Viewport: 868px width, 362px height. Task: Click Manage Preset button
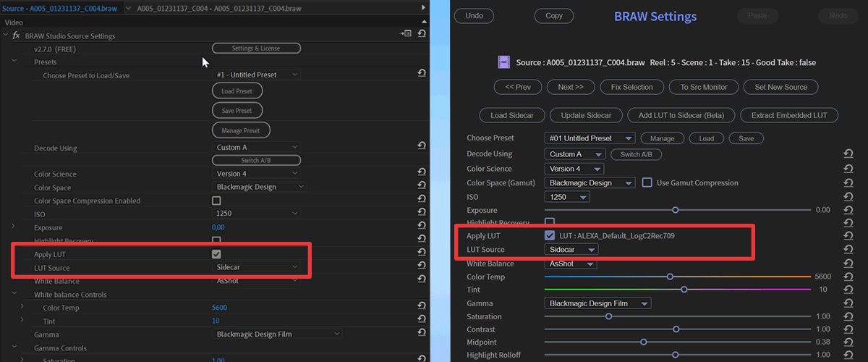tap(241, 130)
